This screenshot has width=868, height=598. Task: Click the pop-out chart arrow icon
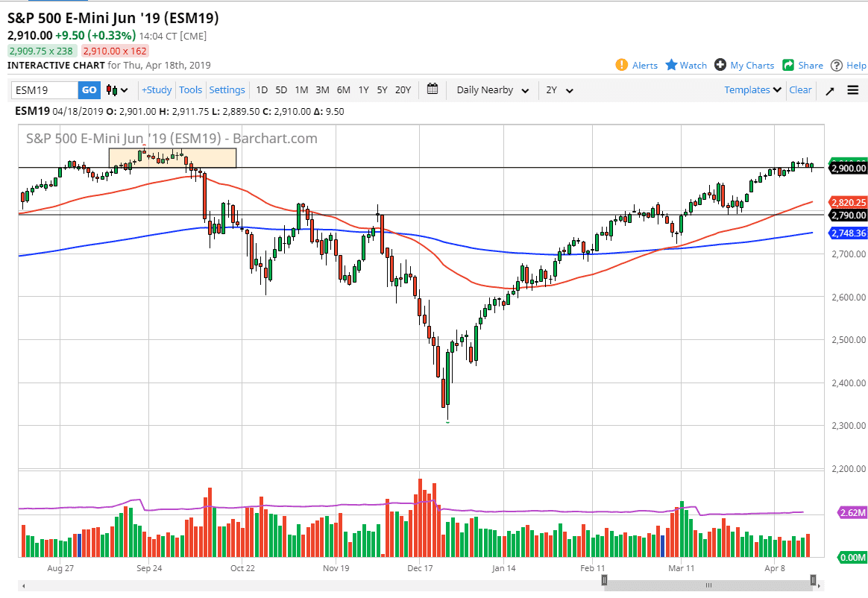point(829,89)
